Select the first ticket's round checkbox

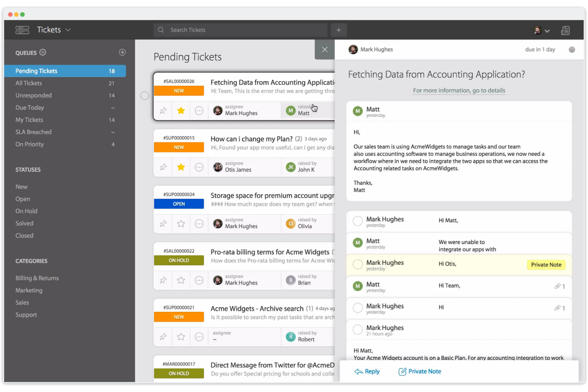(145, 96)
